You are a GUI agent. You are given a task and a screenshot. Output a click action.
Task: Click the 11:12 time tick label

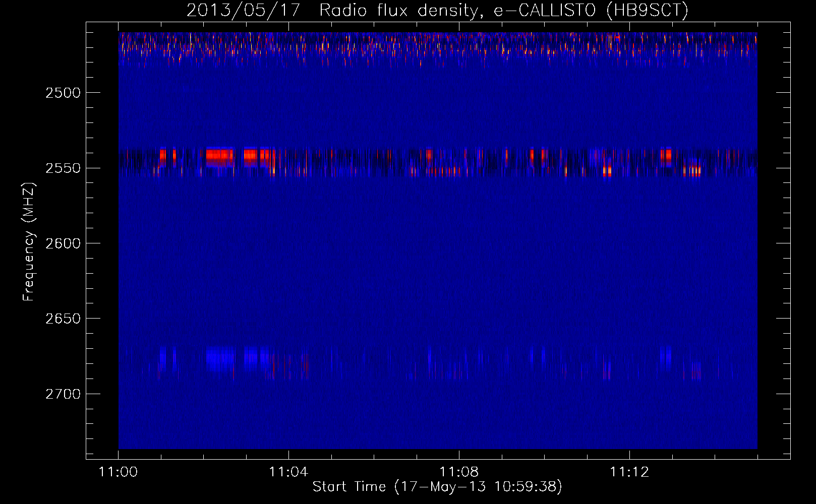[629, 472]
